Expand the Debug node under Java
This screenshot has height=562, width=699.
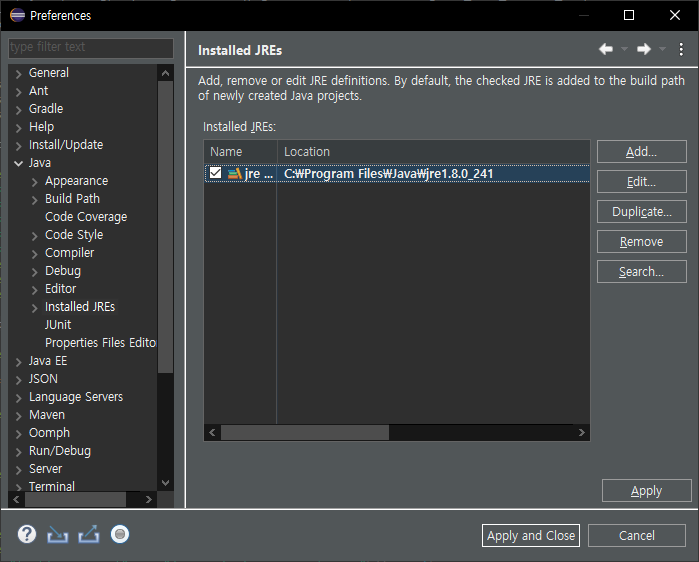(34, 272)
